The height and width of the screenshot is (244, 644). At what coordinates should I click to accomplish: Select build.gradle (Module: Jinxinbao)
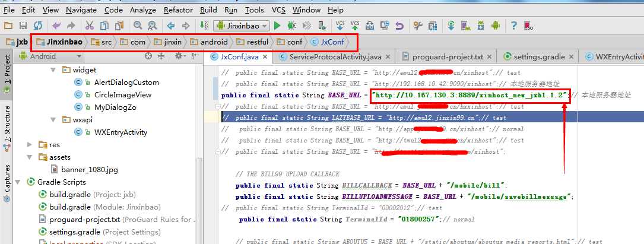point(104,207)
